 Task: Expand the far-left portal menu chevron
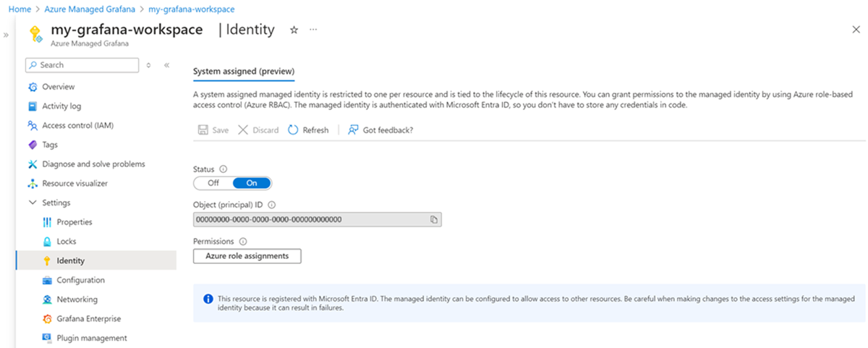(6, 34)
